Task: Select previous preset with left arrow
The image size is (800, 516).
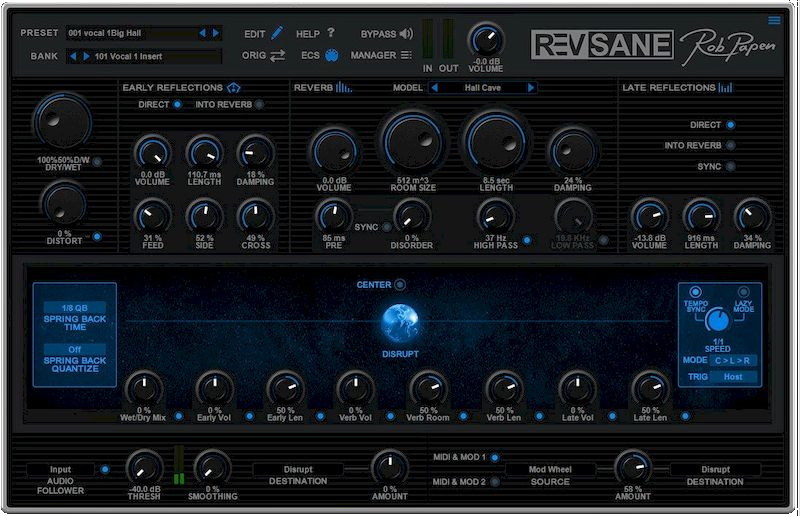Action: 203,33
